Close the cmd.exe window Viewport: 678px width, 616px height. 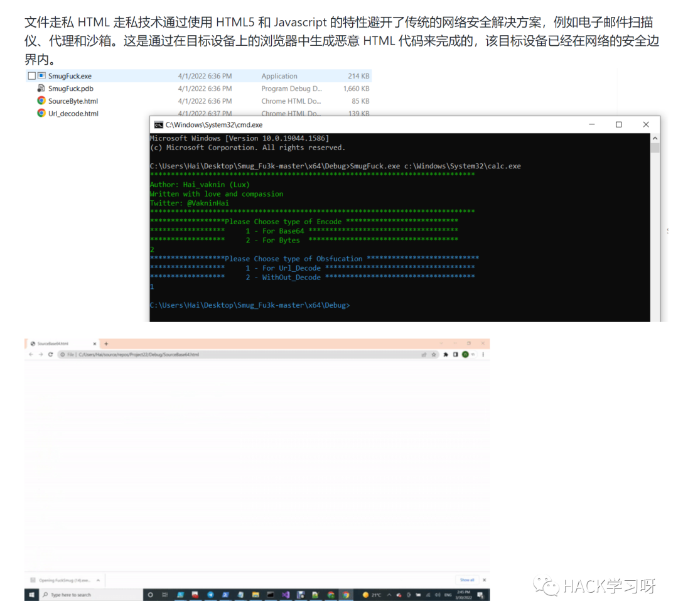click(646, 124)
